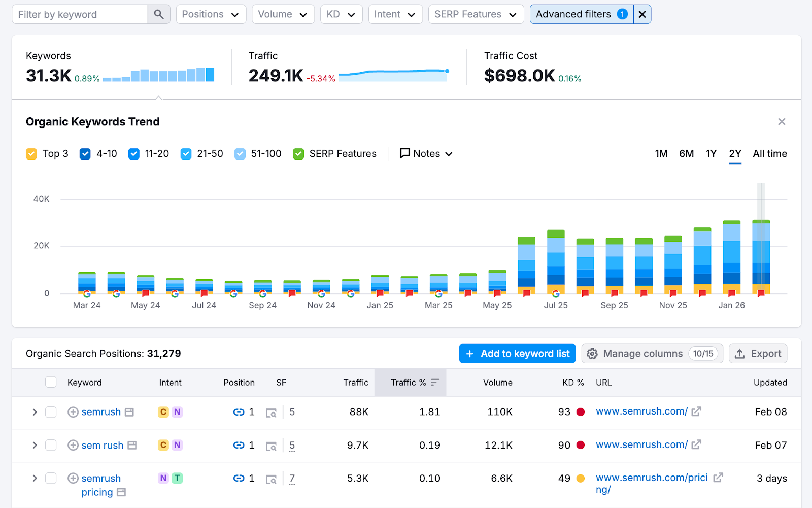
Task: Uncheck the Top 3 positions filter
Action: pos(31,153)
